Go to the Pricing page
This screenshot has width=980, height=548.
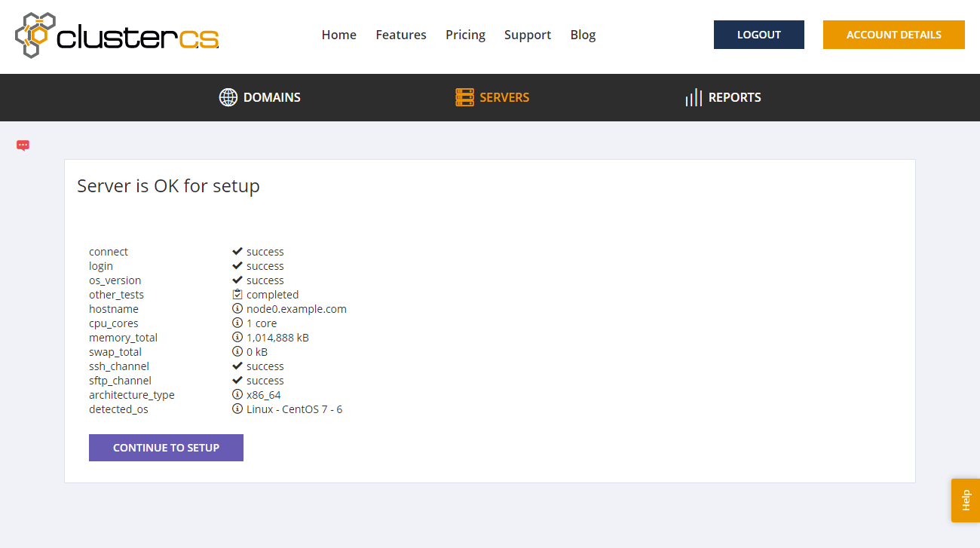[465, 35]
